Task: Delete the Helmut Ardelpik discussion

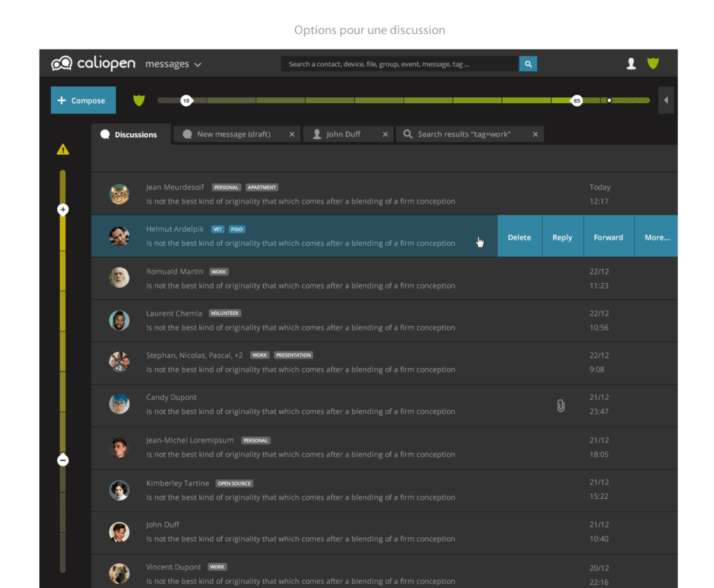Action: point(519,238)
